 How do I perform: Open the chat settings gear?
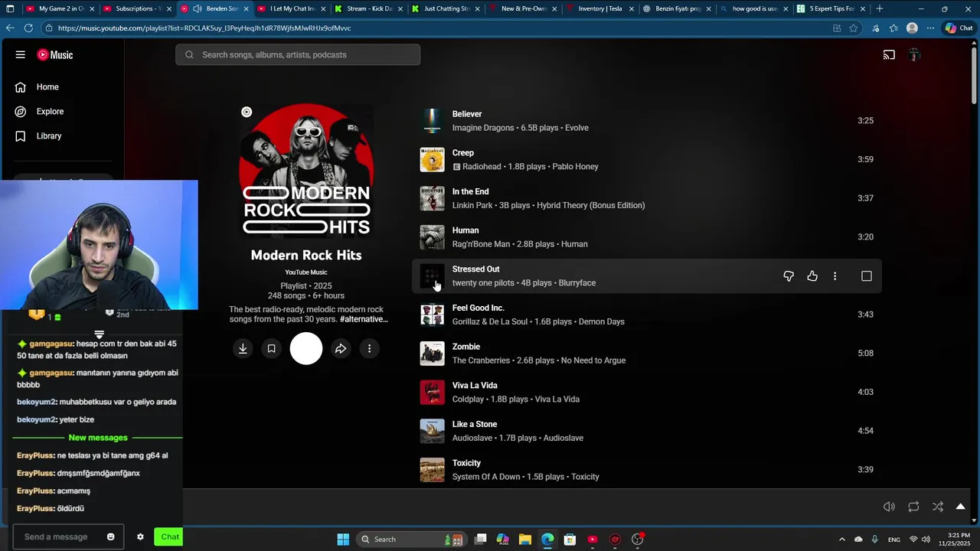[x=140, y=537]
